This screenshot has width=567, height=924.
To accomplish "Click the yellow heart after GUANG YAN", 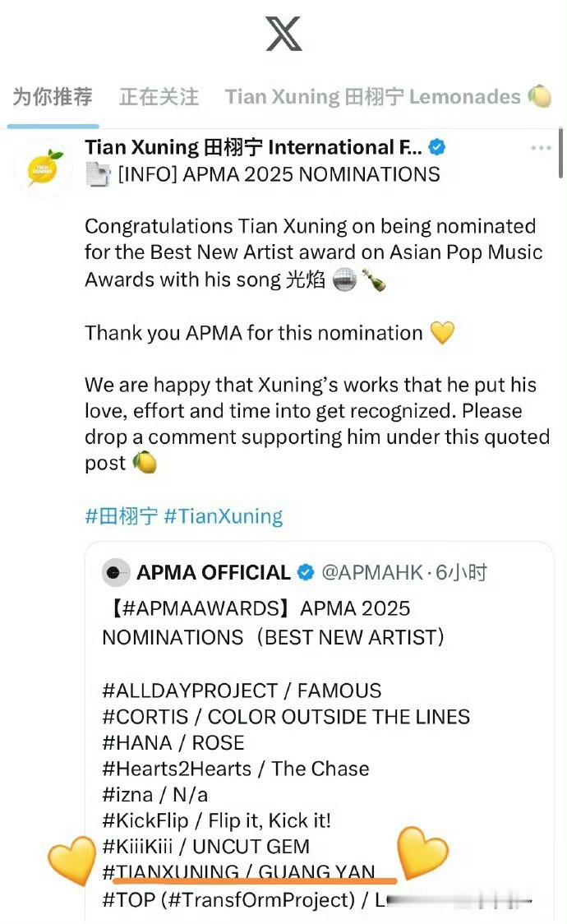I will point(422,852).
